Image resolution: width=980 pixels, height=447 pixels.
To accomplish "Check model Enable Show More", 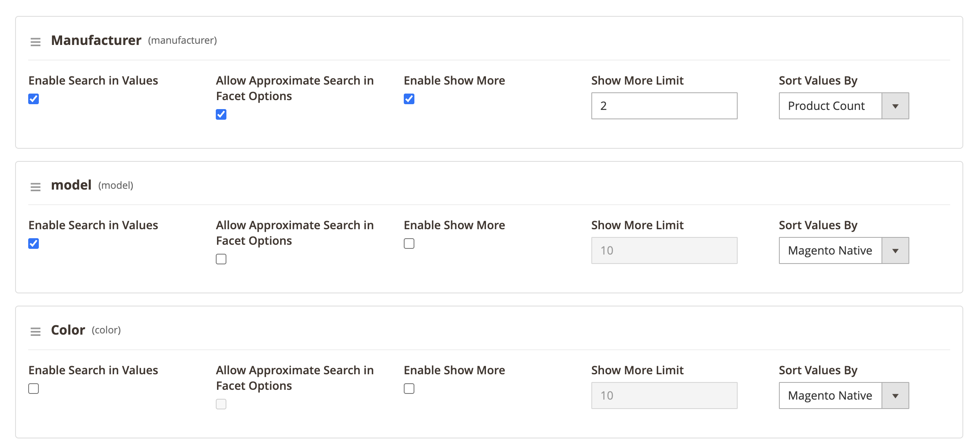I will coord(409,244).
